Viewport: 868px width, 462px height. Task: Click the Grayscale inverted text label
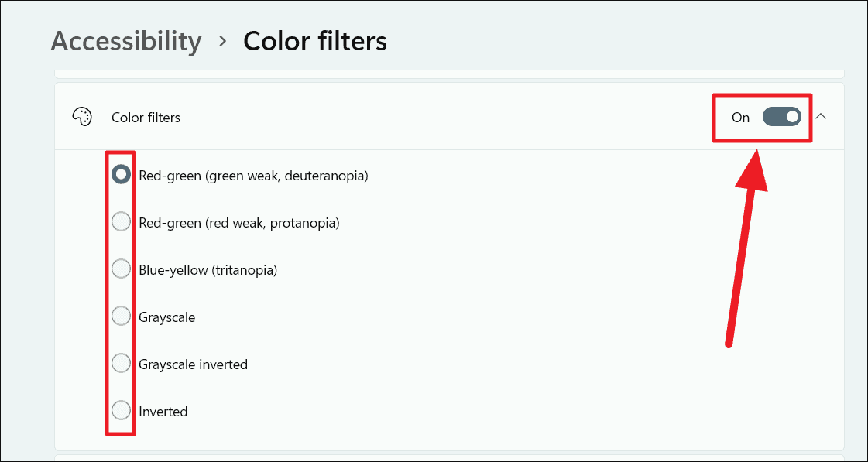pyautogui.click(x=193, y=364)
